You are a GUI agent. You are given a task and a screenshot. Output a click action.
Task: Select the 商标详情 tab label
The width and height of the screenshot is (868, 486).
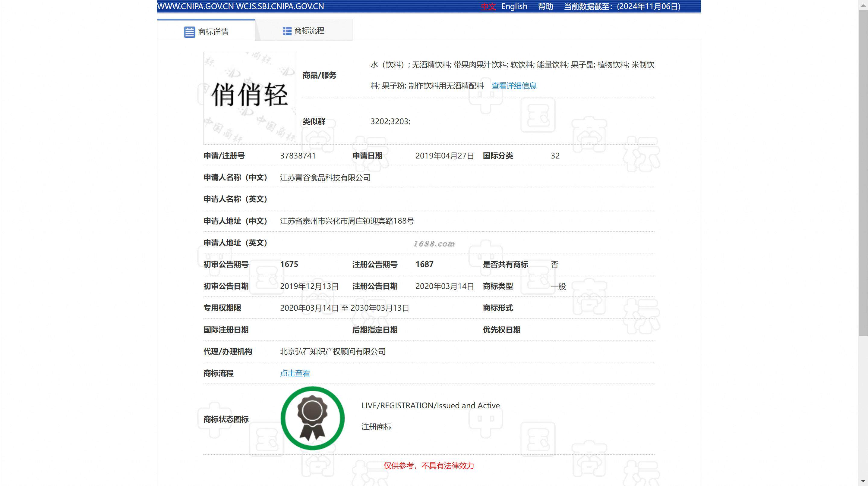click(x=213, y=32)
